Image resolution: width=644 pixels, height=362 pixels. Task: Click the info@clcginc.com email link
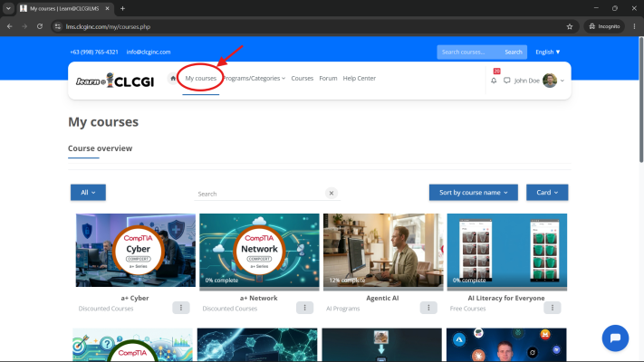149,52
